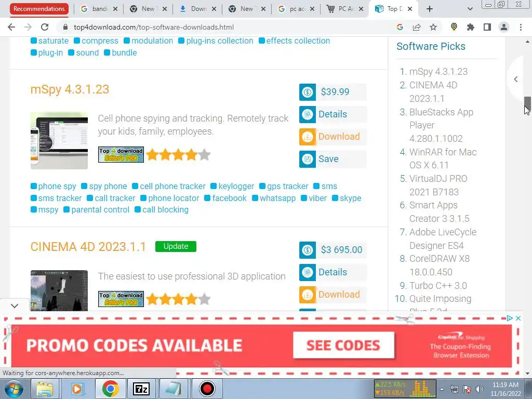The image size is (532, 399).
Task: Open a new browser tab with plus
Action: click(430, 9)
